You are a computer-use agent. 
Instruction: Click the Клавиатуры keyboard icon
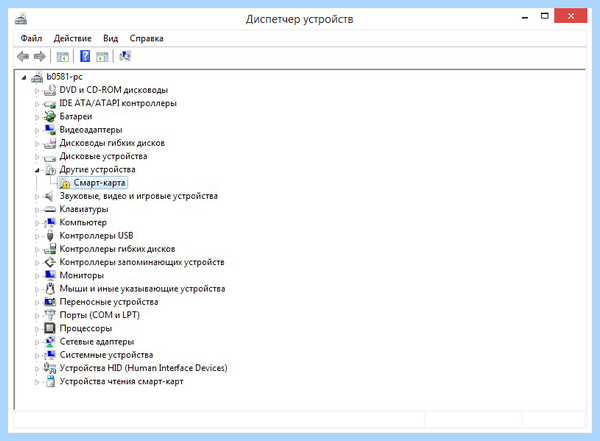pos(50,209)
